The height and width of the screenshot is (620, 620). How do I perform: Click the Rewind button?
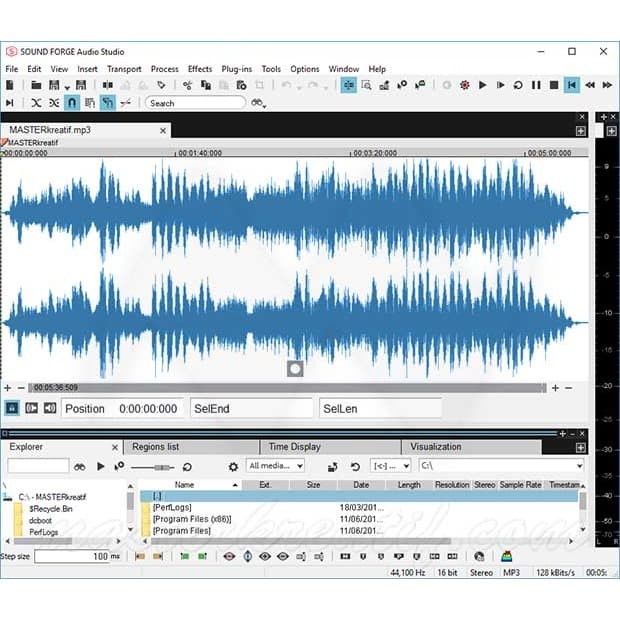[590, 85]
